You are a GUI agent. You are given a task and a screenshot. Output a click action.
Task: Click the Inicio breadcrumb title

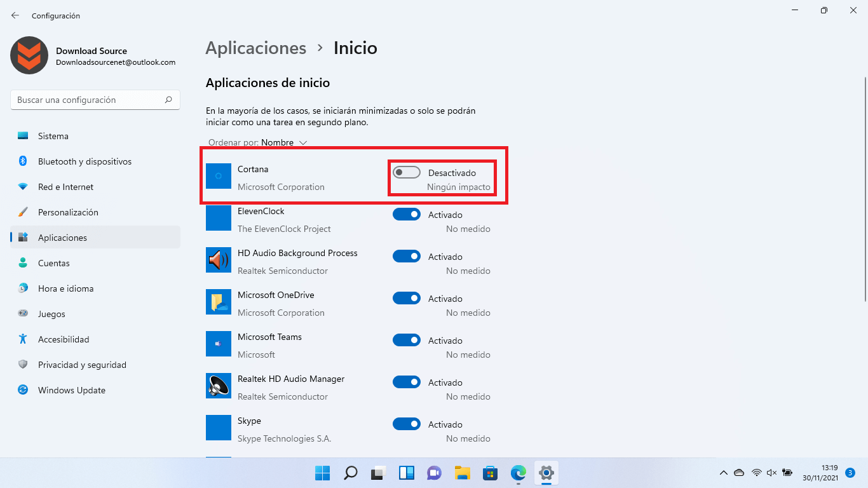(355, 48)
